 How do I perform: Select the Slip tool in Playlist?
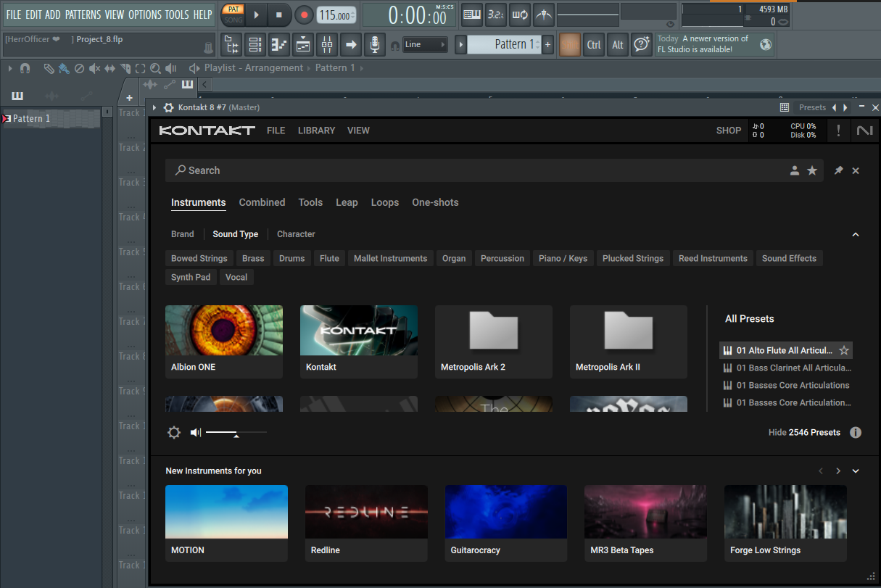109,68
